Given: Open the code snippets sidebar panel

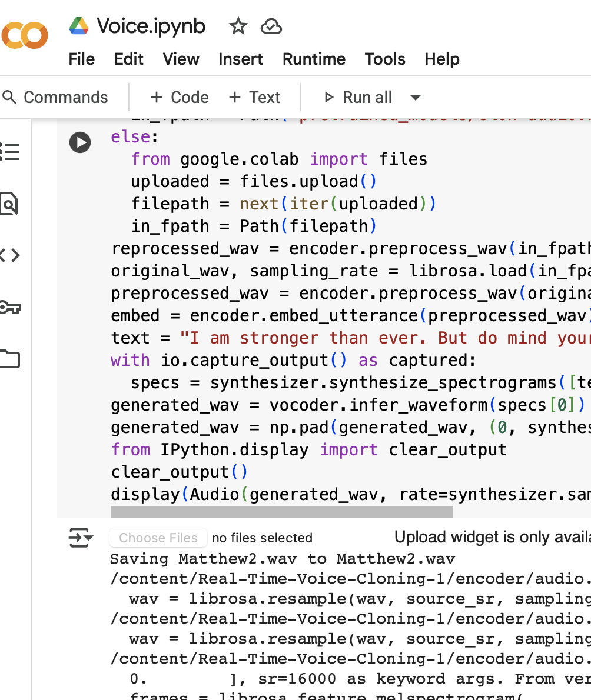Looking at the screenshot, I should (x=9, y=255).
